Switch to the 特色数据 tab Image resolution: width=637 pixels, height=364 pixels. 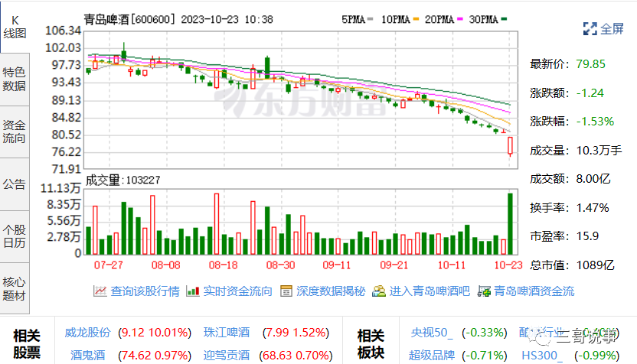[x=15, y=79]
